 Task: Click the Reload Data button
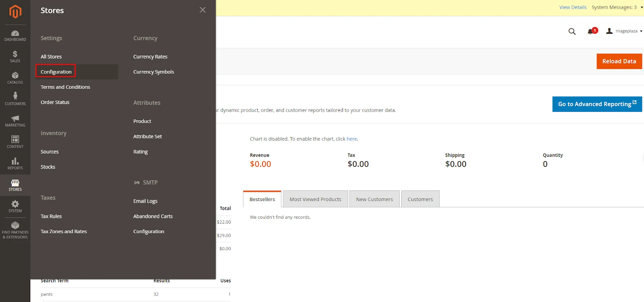click(x=619, y=62)
